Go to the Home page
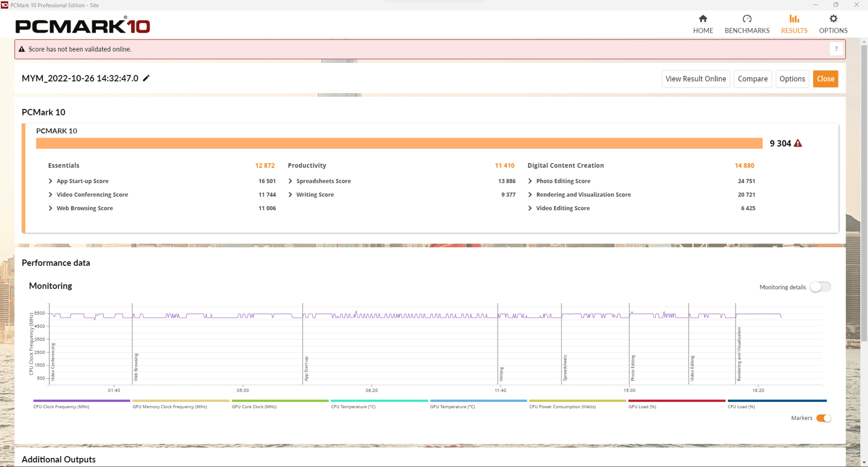Image resolution: width=868 pixels, height=467 pixels. (703, 24)
